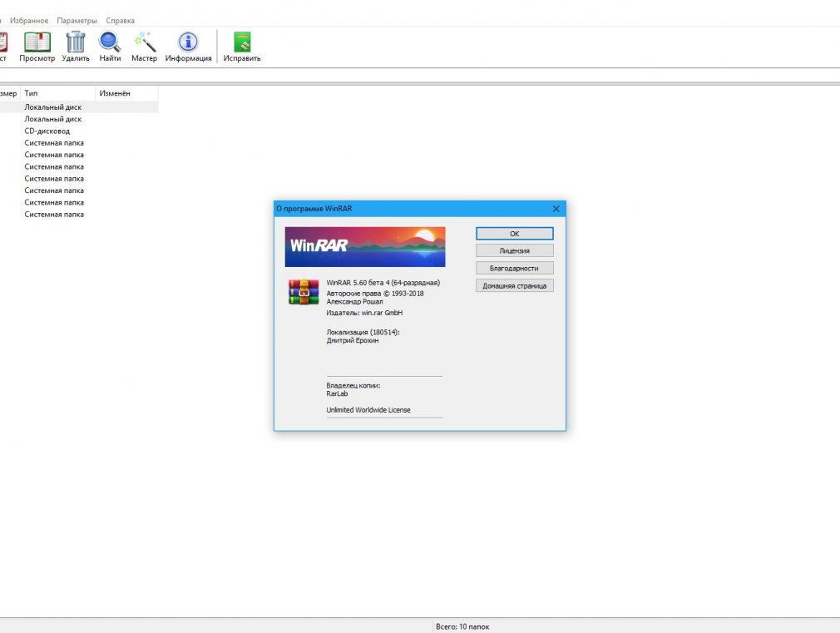The height and width of the screenshot is (633, 840).
Task: Select the CD-дисковод row
Action: point(79,131)
